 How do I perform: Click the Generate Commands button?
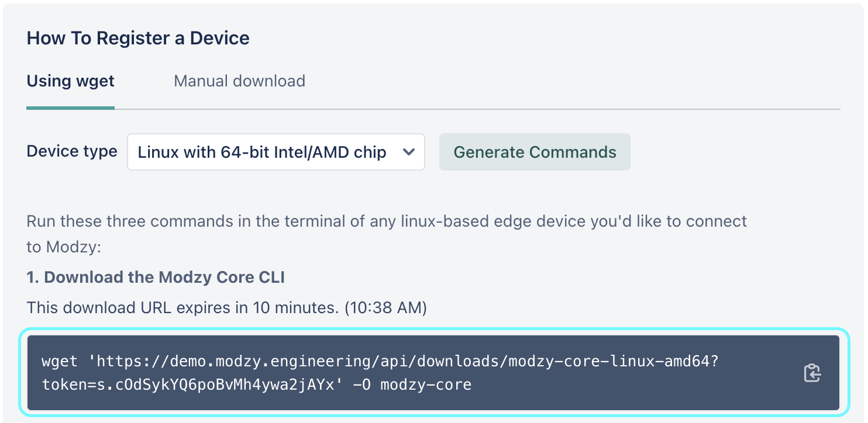pos(535,152)
